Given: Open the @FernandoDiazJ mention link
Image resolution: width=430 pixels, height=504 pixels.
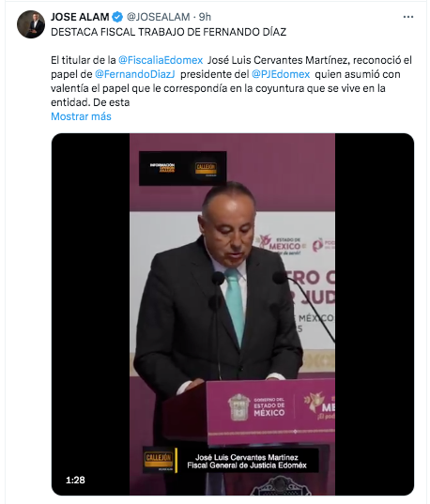Looking at the screenshot, I should [135, 74].
